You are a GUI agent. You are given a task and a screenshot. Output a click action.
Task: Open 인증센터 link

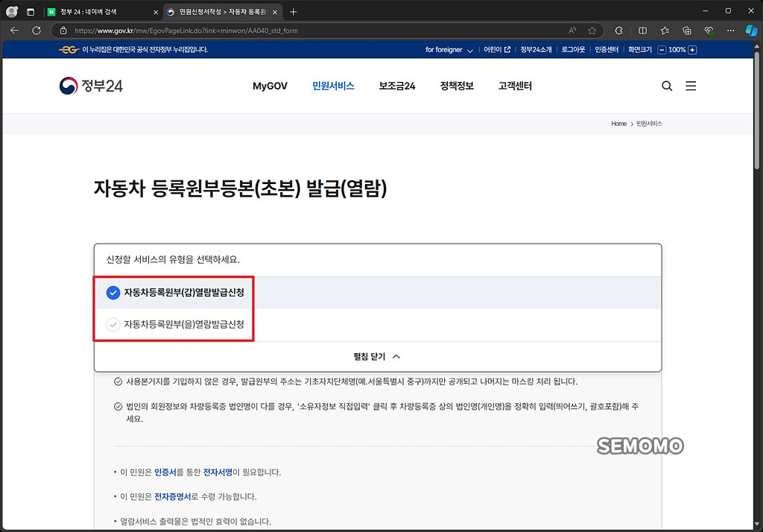[607, 50]
